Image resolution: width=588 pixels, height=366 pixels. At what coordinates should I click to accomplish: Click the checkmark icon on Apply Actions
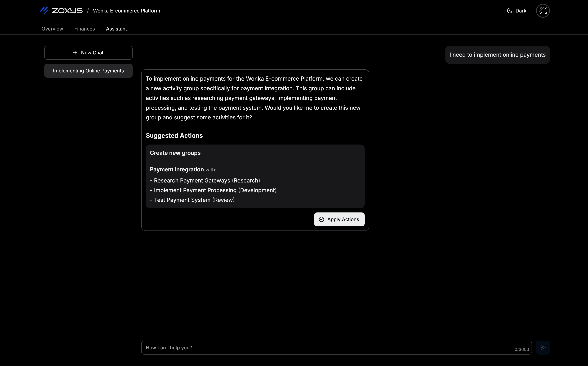[321, 219]
